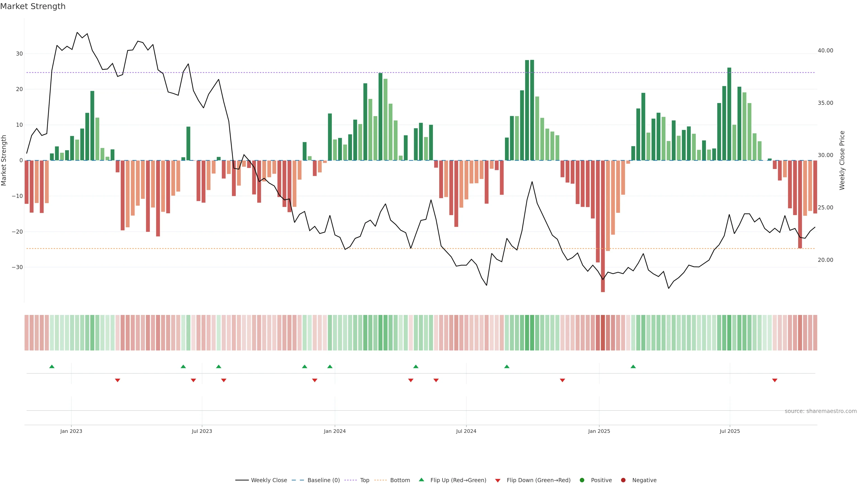Click first green flip-up triangle marker
The height and width of the screenshot is (488, 868).
(52, 366)
